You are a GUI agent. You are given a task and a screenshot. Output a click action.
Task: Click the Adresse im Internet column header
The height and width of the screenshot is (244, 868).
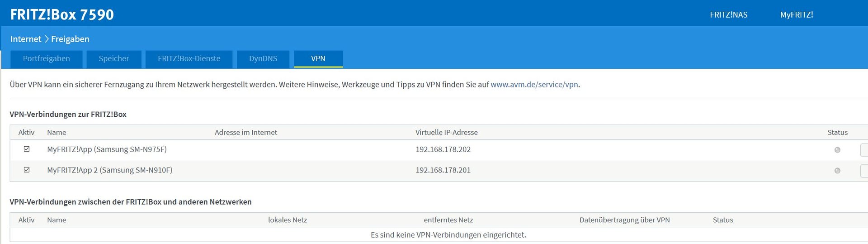pos(246,133)
